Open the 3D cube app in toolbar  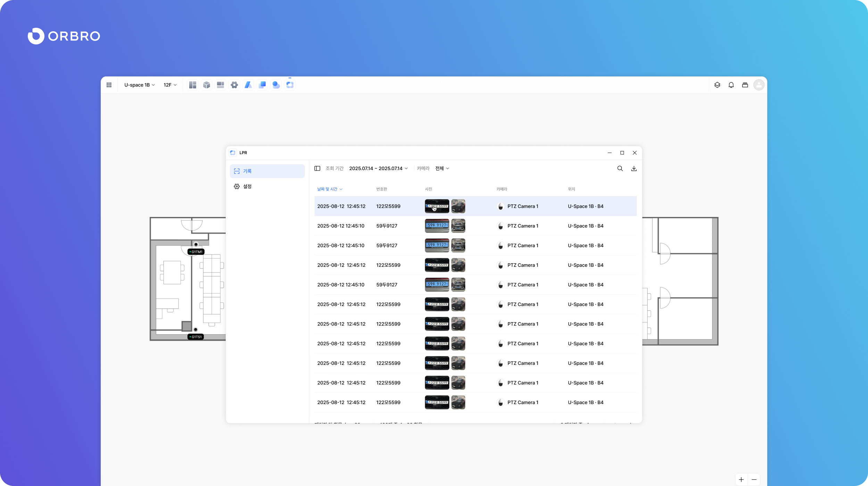click(207, 85)
